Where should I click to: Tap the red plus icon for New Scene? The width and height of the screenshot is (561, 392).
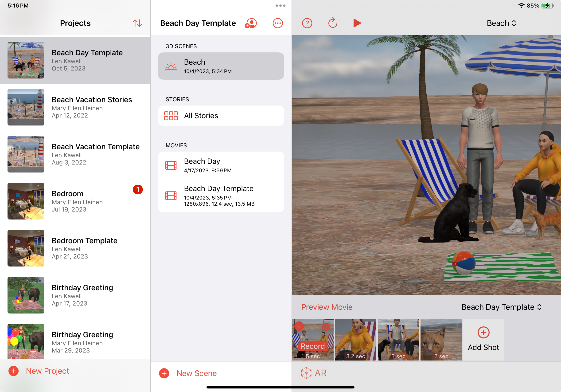(164, 373)
